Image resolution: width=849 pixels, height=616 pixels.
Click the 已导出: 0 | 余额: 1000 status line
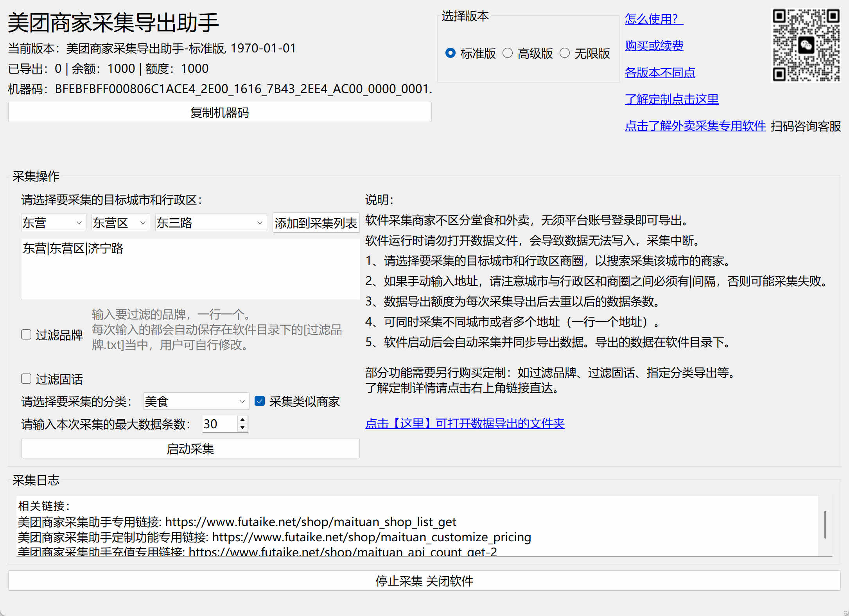108,68
